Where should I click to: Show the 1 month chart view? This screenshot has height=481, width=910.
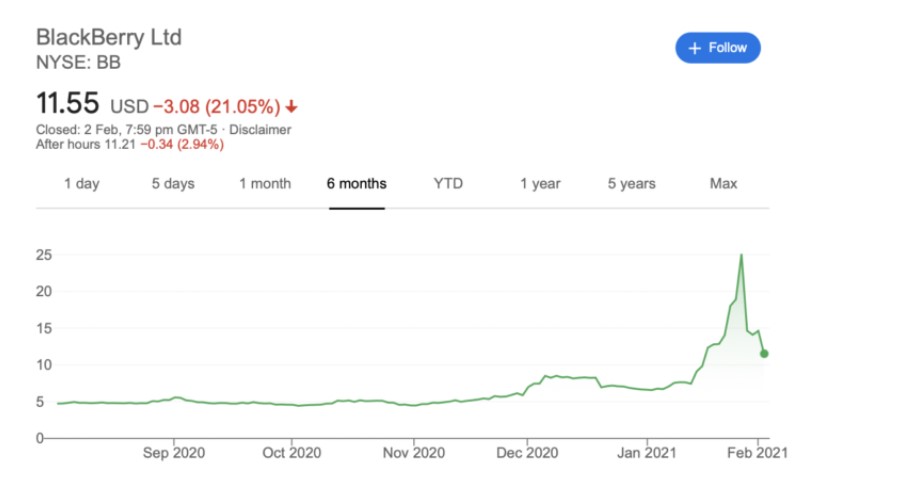265,184
